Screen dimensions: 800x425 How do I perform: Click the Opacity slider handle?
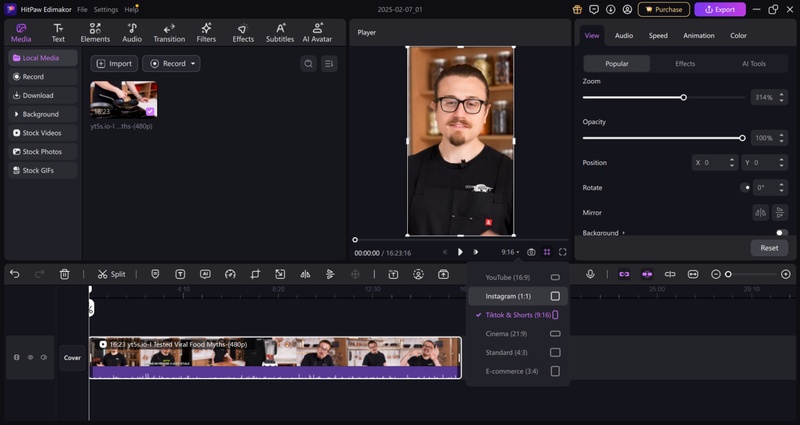click(742, 138)
